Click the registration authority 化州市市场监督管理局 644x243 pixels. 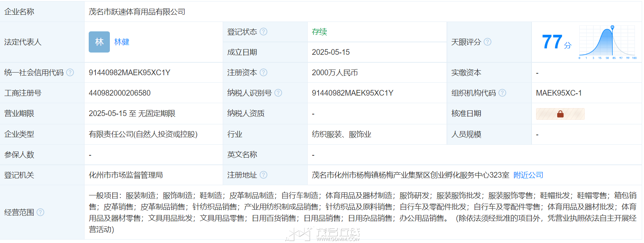point(126,175)
